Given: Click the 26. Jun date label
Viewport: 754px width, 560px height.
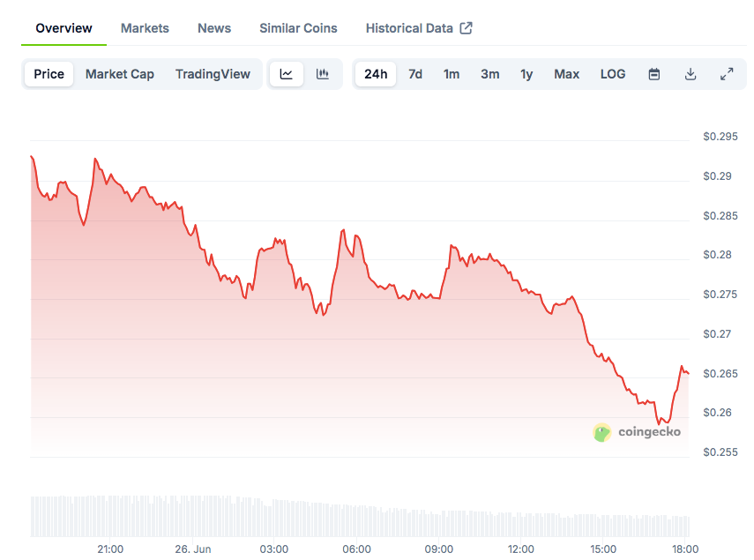Looking at the screenshot, I should click(193, 549).
